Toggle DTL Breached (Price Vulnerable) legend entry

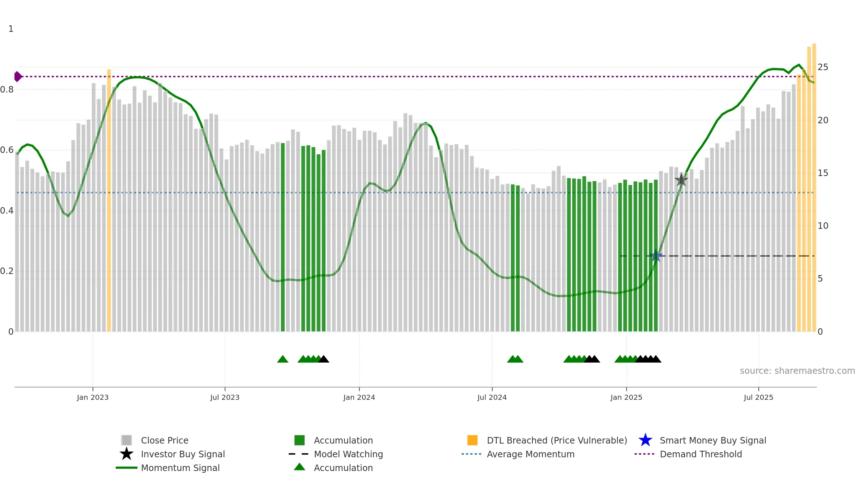(557, 440)
